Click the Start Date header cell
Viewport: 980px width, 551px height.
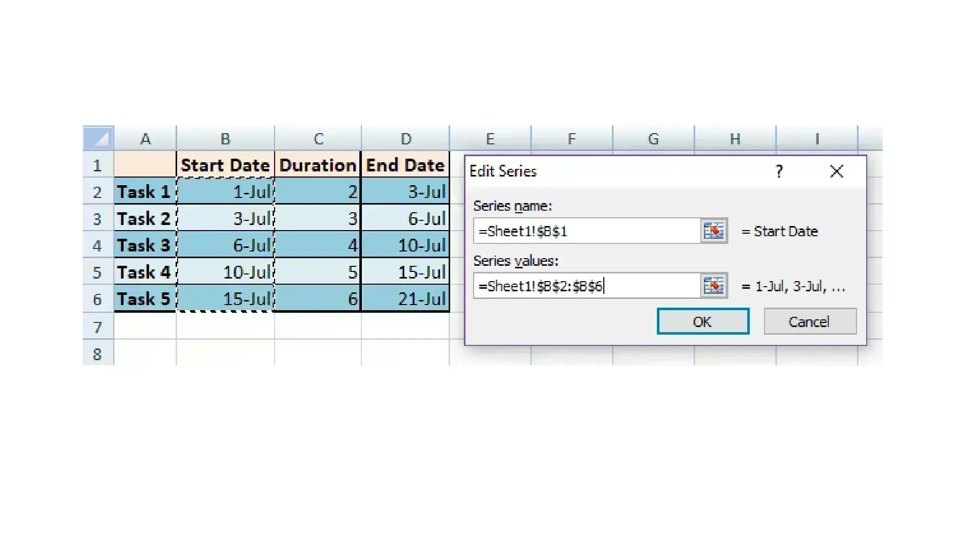pos(225,165)
